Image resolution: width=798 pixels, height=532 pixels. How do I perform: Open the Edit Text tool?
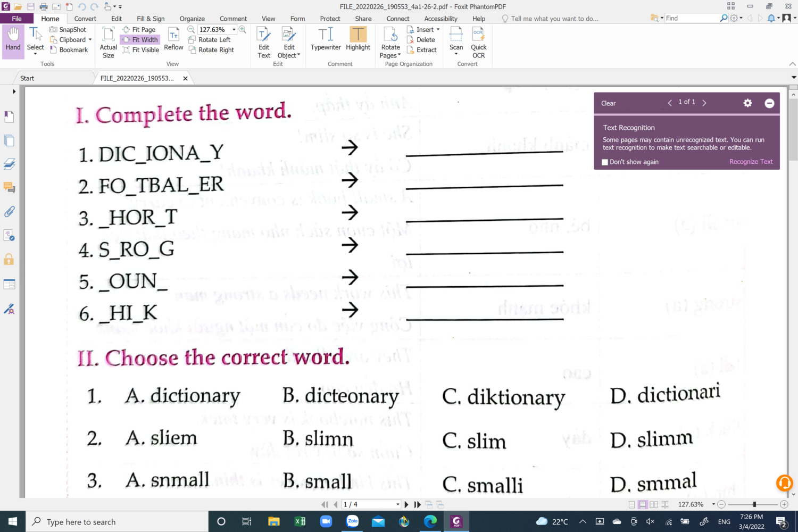pyautogui.click(x=264, y=43)
